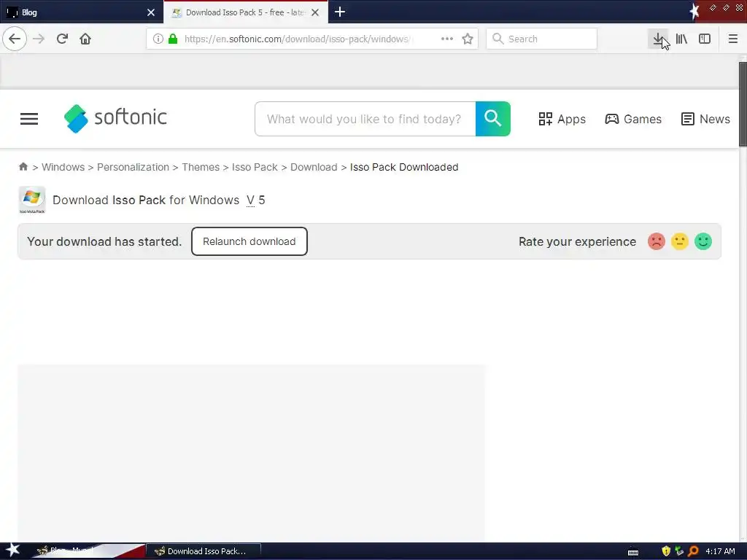The image size is (747, 560).
Task: Open the browser home page
Action: click(85, 39)
